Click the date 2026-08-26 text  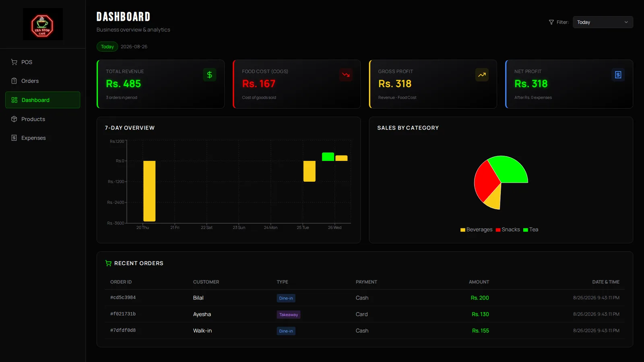(134, 47)
